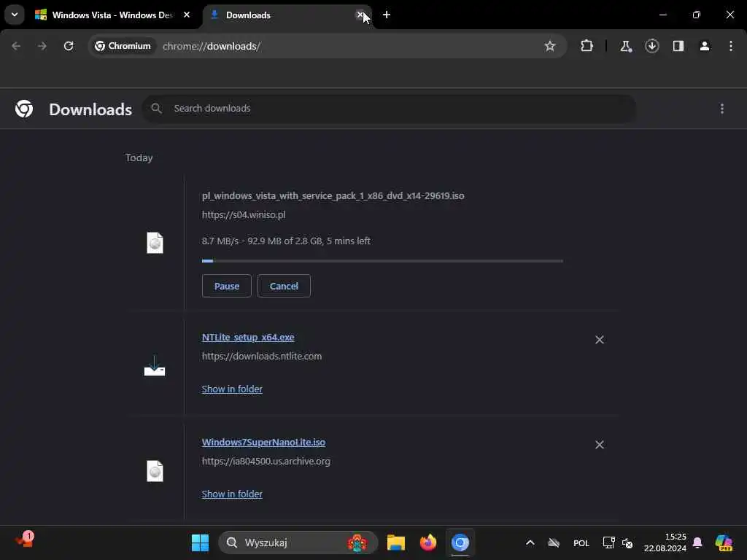Switch to the Windows Vista tab
Screen dimensions: 747x560
113,15
